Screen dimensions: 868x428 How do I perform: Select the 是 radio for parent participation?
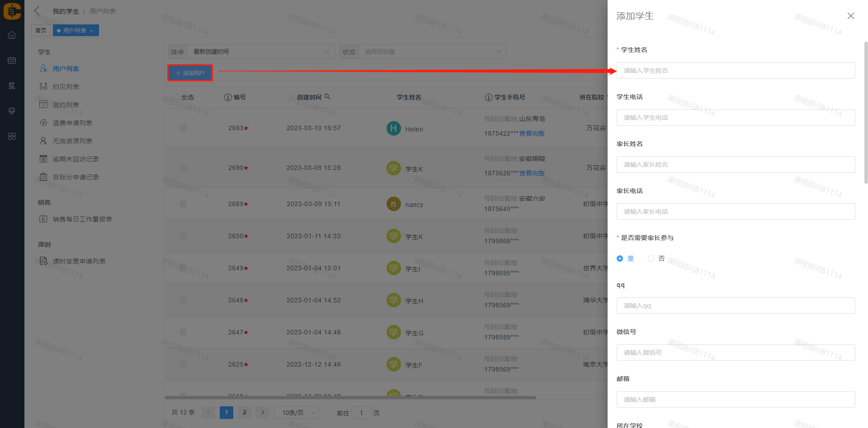(620, 259)
